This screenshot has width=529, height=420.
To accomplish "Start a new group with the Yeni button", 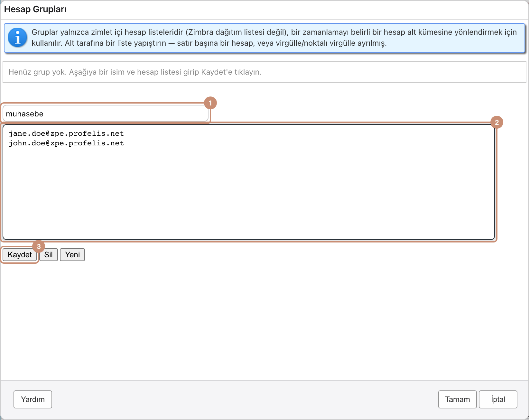I will coord(72,255).
